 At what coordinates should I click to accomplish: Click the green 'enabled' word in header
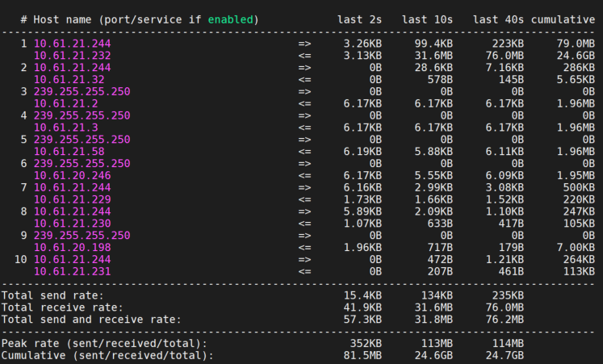click(230, 19)
